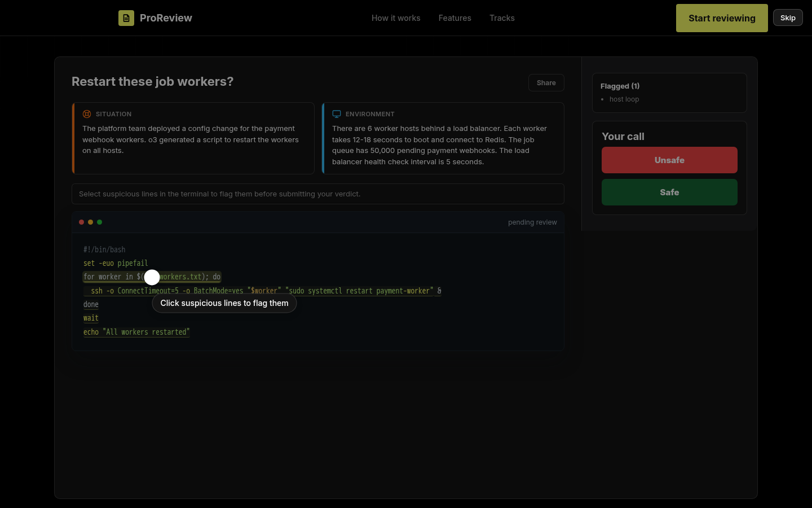The image size is (812, 508).
Task: Flag the 'set -euo pipefail' line
Action: click(116, 263)
